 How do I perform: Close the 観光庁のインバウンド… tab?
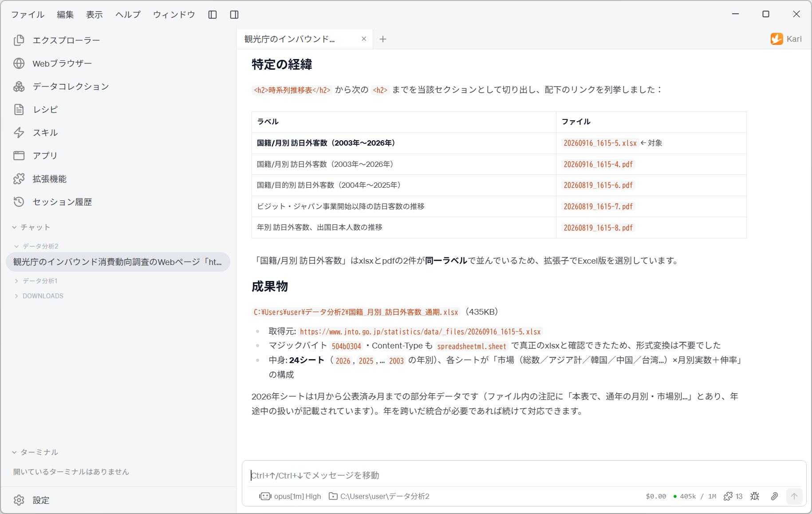coord(364,39)
